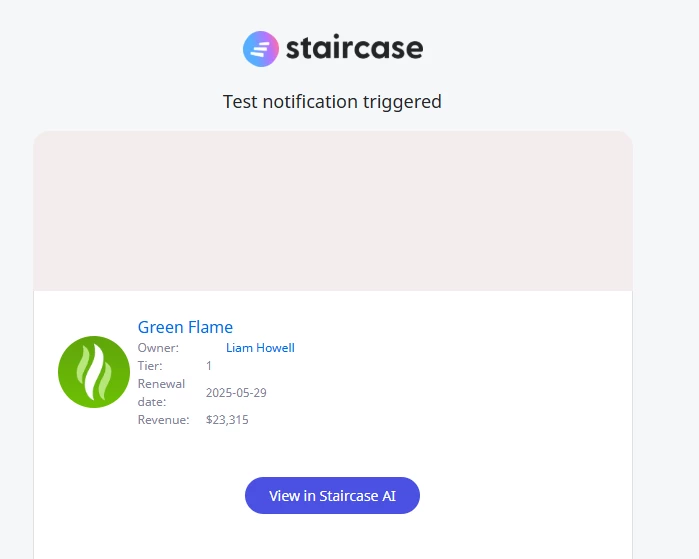Click the Tier: field label
The width and height of the screenshot is (699, 559).
pos(150,366)
